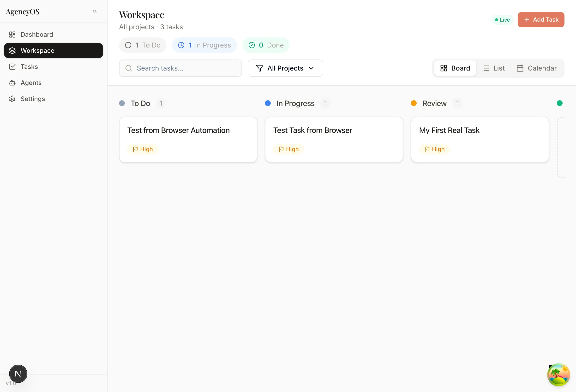Collapse the sidebar with double-chevron icon

[94, 11]
